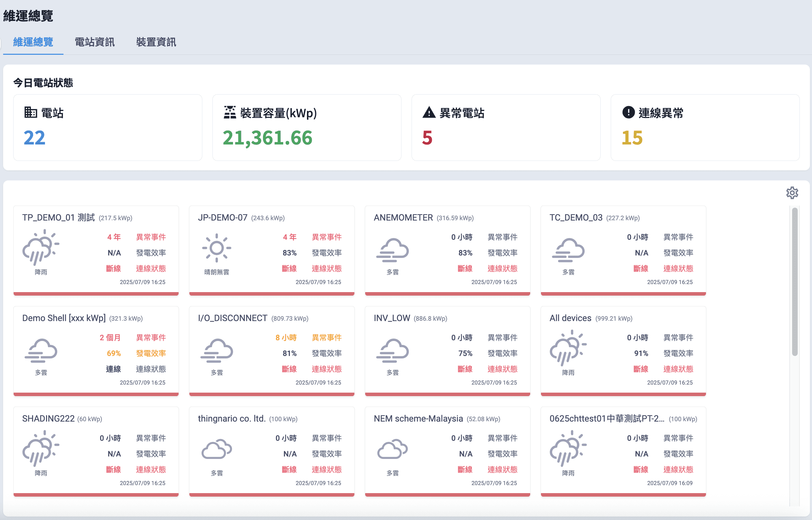Open the gear settings icon
Image resolution: width=812 pixels, height=520 pixels.
point(792,193)
